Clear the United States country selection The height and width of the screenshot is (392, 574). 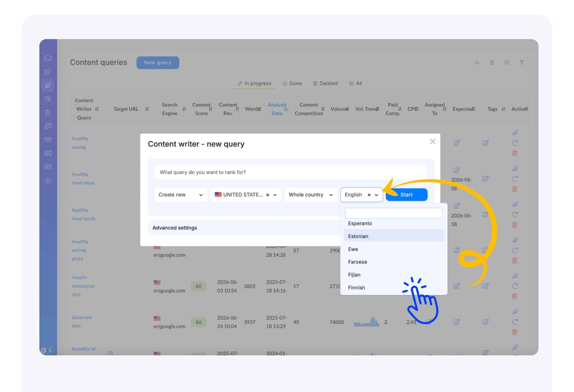point(268,195)
